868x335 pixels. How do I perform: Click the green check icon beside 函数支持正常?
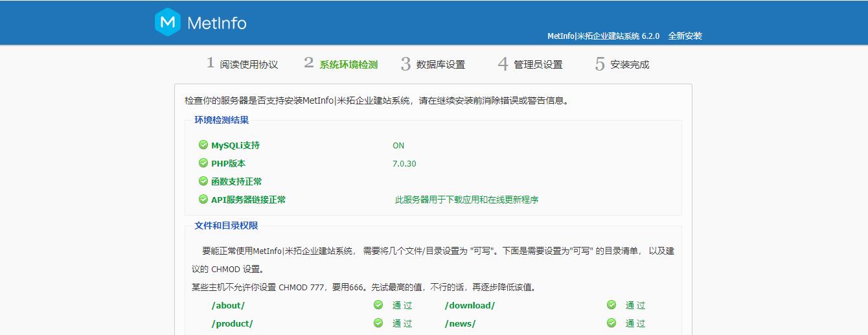pos(203,181)
